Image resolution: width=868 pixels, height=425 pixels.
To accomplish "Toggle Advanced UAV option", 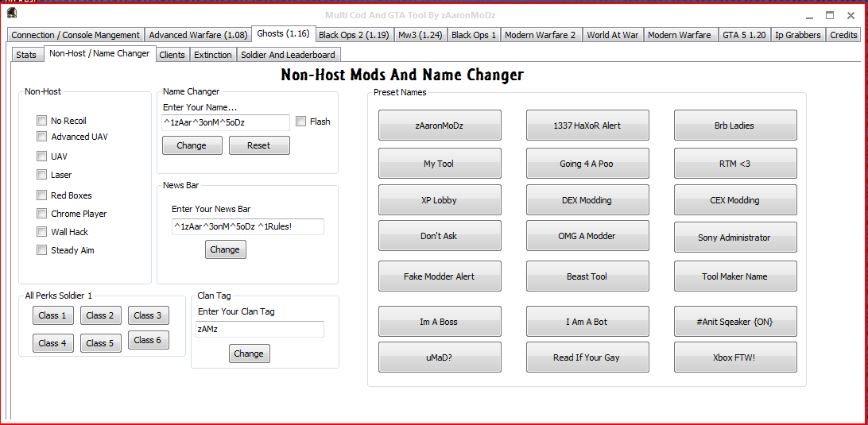I will pyautogui.click(x=41, y=136).
